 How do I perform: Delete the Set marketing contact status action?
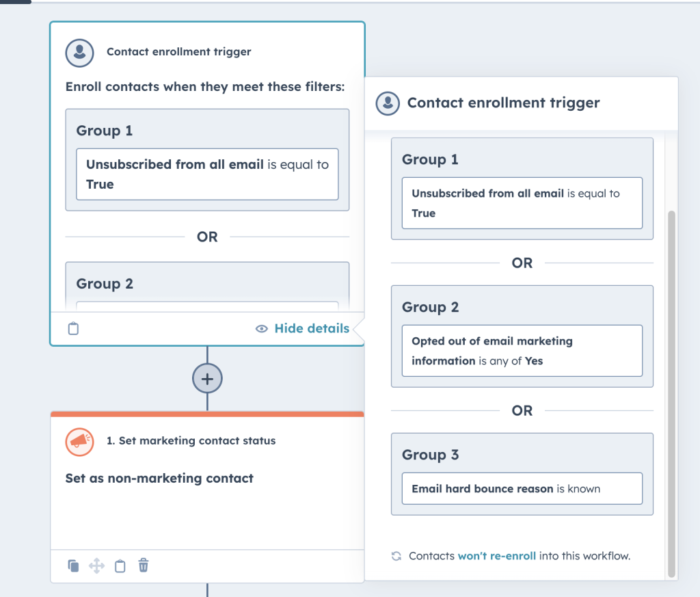click(144, 566)
